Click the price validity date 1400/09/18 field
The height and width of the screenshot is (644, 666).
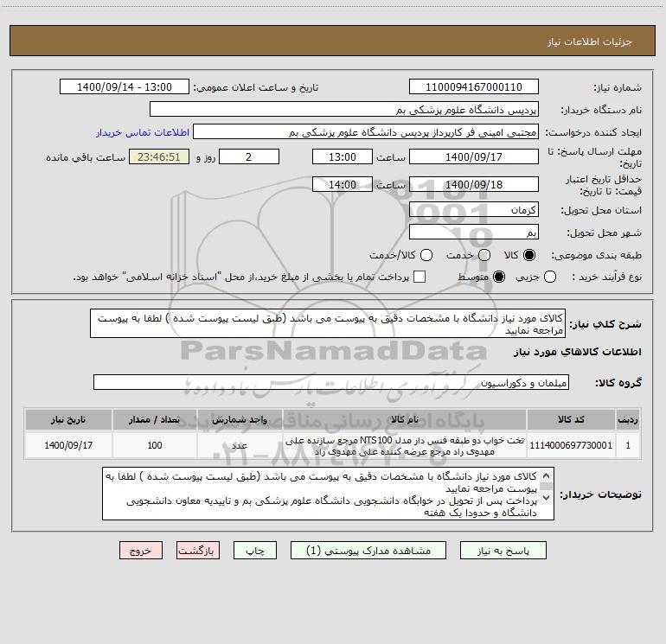[474, 185]
